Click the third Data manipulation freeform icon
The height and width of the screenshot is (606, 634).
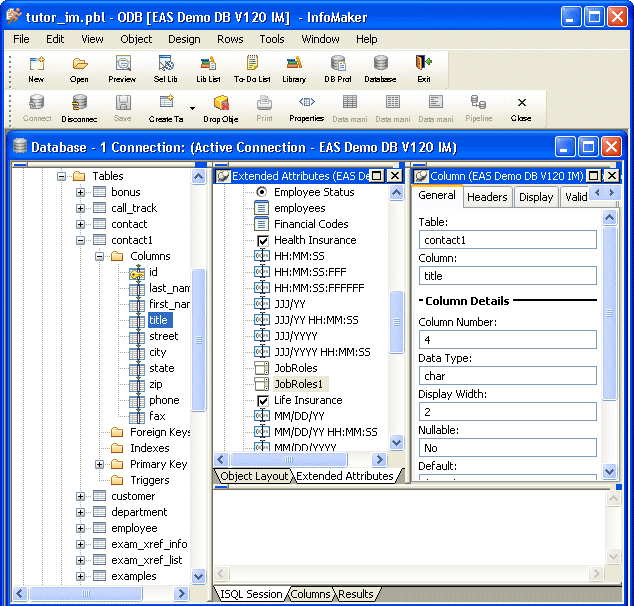point(436,108)
